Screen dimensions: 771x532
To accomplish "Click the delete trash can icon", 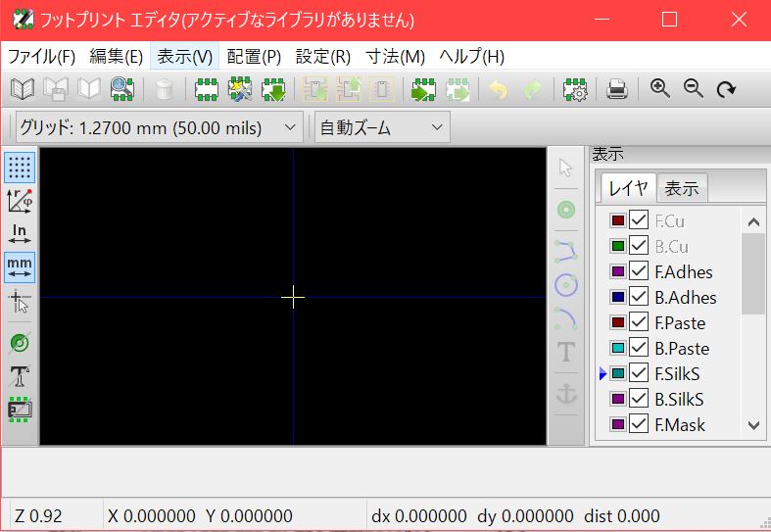I will pyautogui.click(x=164, y=89).
